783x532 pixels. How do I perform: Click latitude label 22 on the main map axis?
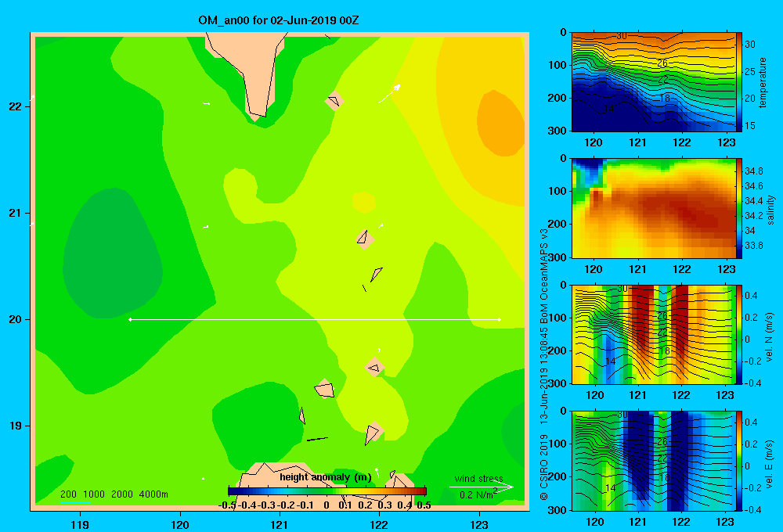point(16,106)
